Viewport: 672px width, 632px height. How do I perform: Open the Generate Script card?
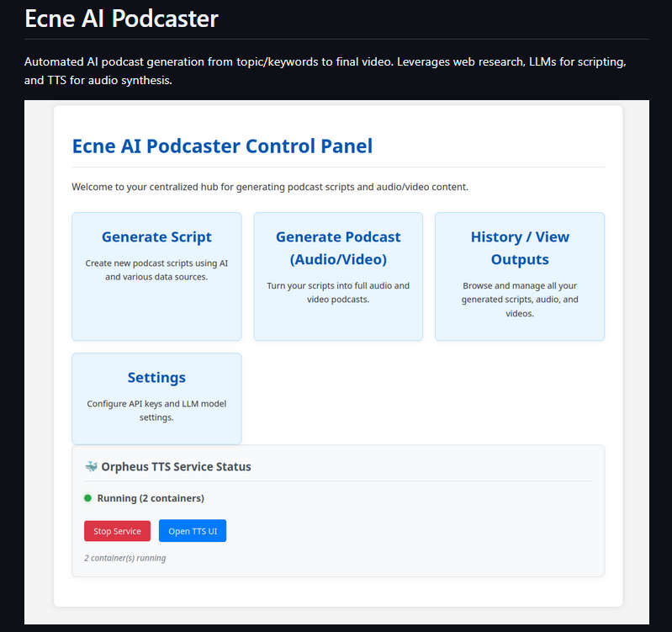point(156,277)
